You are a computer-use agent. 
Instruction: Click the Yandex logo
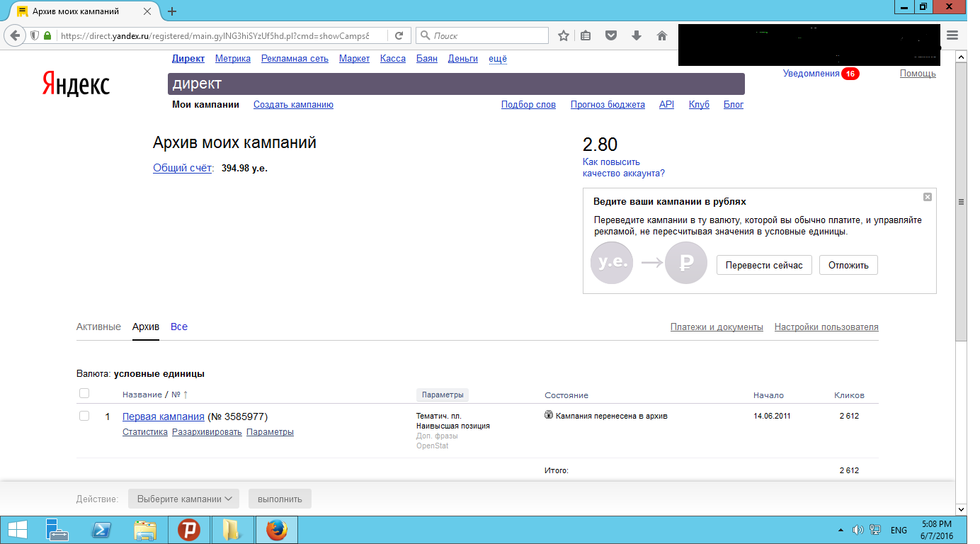coord(76,84)
